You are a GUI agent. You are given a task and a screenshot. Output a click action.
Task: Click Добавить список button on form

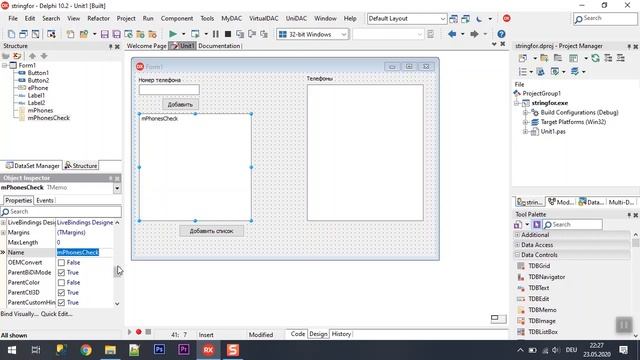click(x=211, y=231)
